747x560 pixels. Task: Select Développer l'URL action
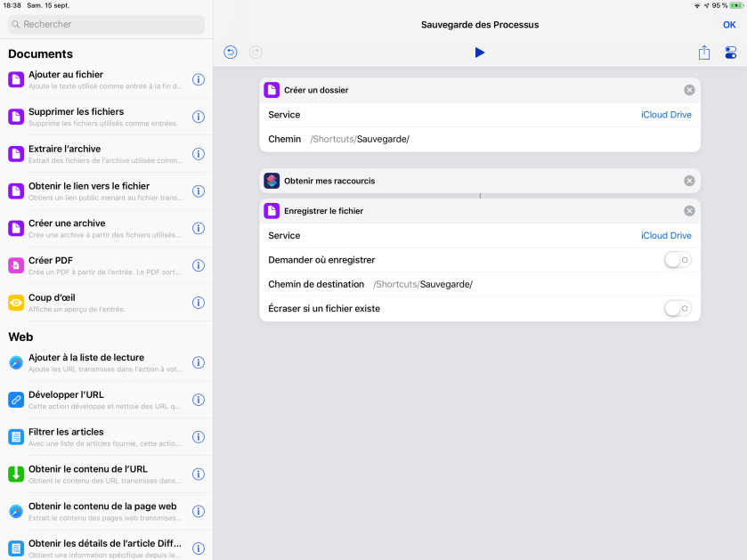click(x=98, y=400)
